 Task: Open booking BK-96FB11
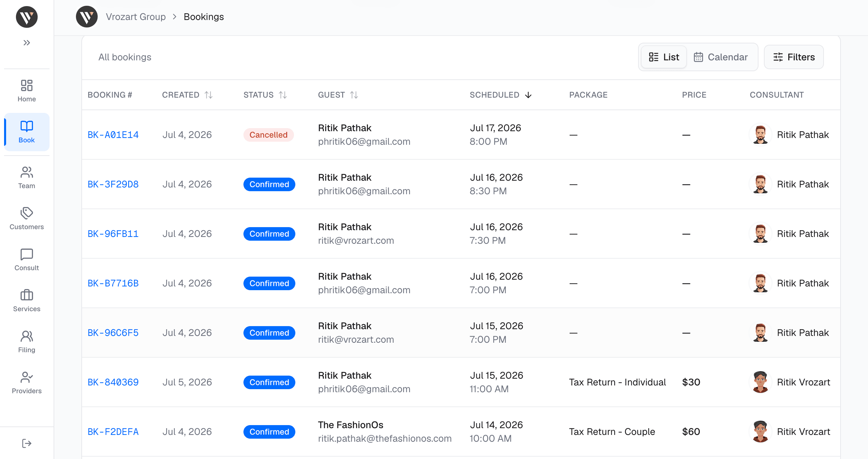[x=113, y=234]
